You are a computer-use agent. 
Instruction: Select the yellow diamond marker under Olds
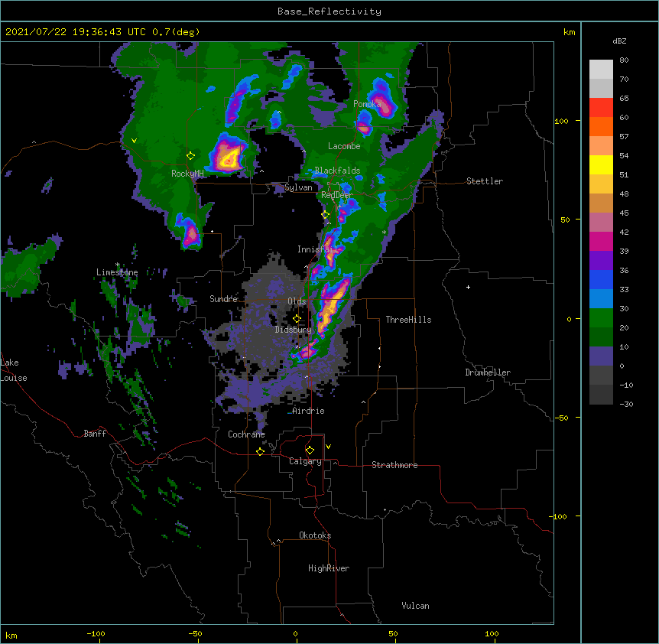click(297, 319)
